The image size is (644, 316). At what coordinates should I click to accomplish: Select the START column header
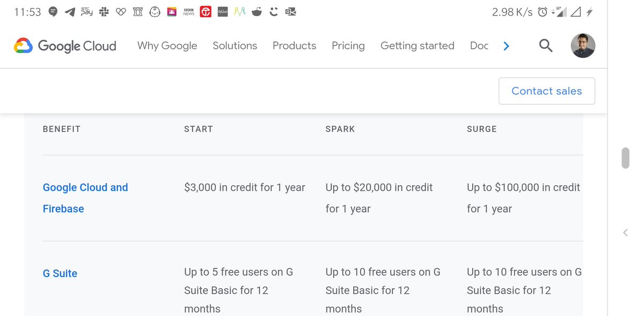199,129
